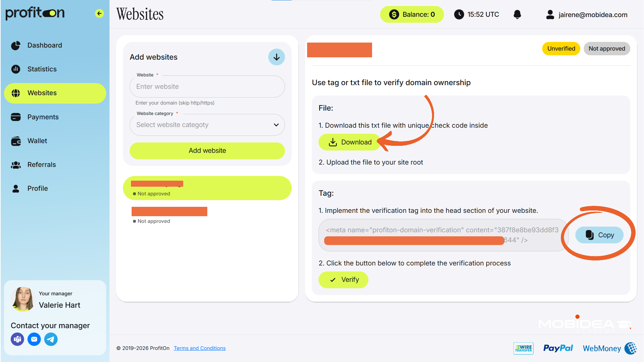Navigate to Wallet
The image size is (644, 362).
click(37, 141)
